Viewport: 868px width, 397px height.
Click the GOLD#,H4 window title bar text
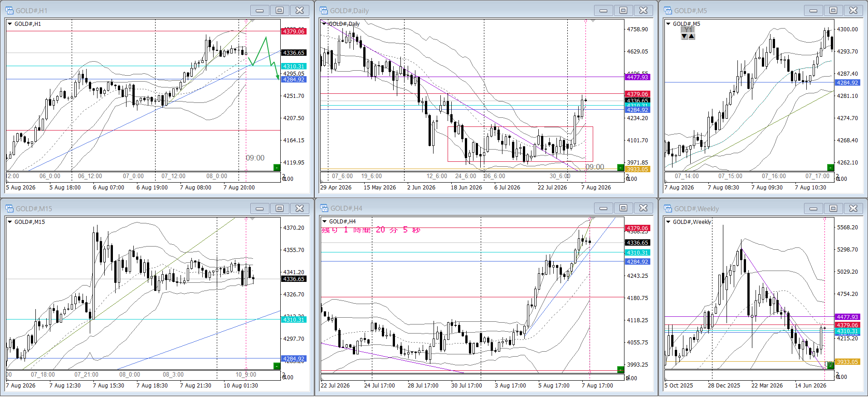[x=346, y=208]
